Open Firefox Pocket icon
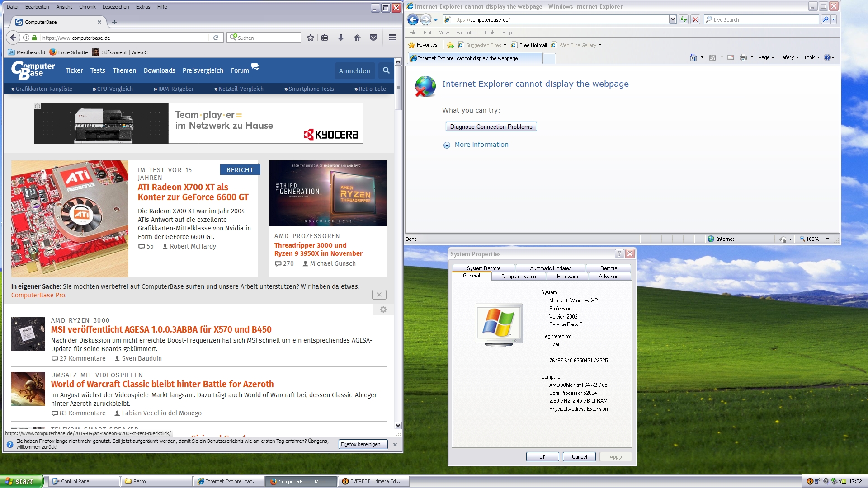The height and width of the screenshot is (488, 868). pos(373,38)
